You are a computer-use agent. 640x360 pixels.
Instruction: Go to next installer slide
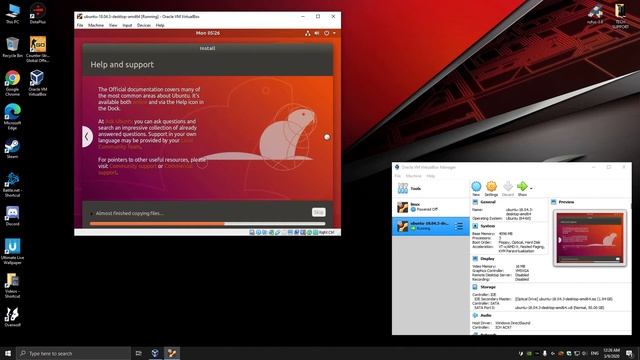(x=327, y=137)
